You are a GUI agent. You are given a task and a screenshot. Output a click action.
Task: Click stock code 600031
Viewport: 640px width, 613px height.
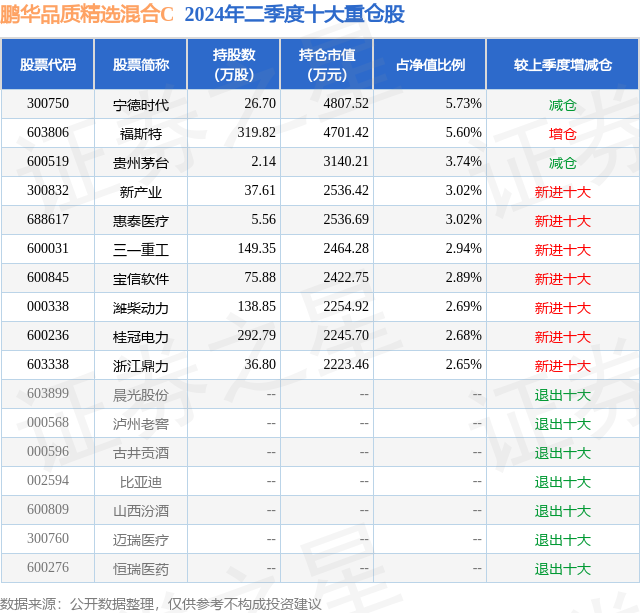48,249
